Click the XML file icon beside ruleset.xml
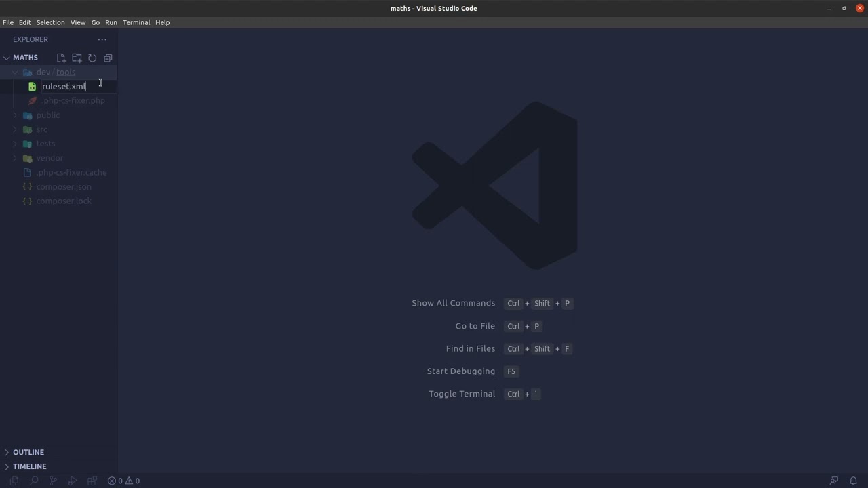The width and height of the screenshot is (868, 488). (x=32, y=87)
